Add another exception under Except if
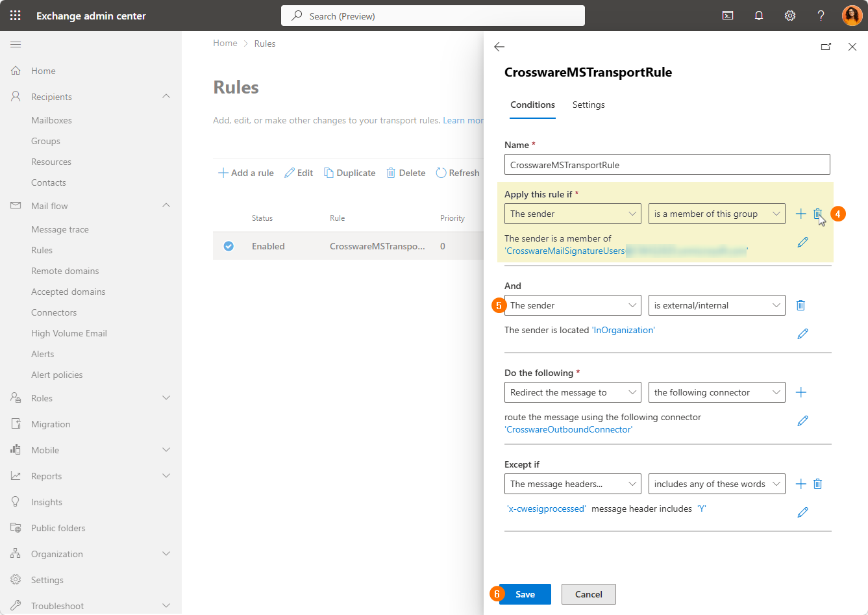The height and width of the screenshot is (615, 868). click(x=801, y=484)
